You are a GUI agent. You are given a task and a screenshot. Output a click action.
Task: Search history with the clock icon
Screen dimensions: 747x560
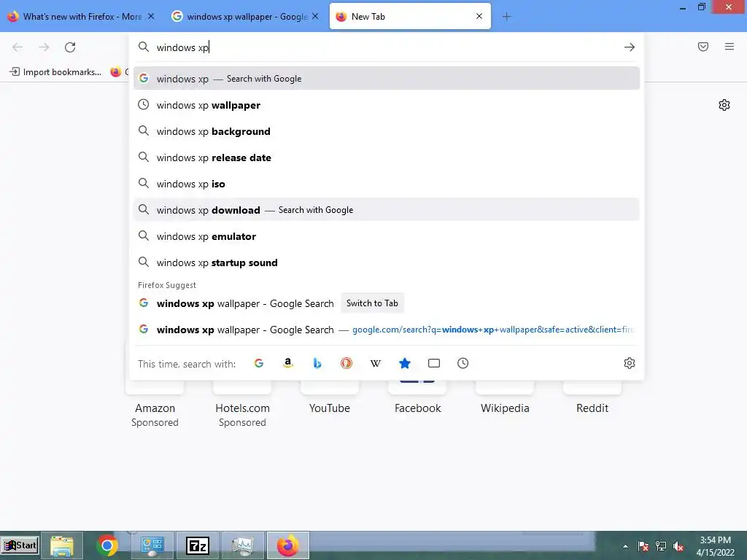[462, 363]
